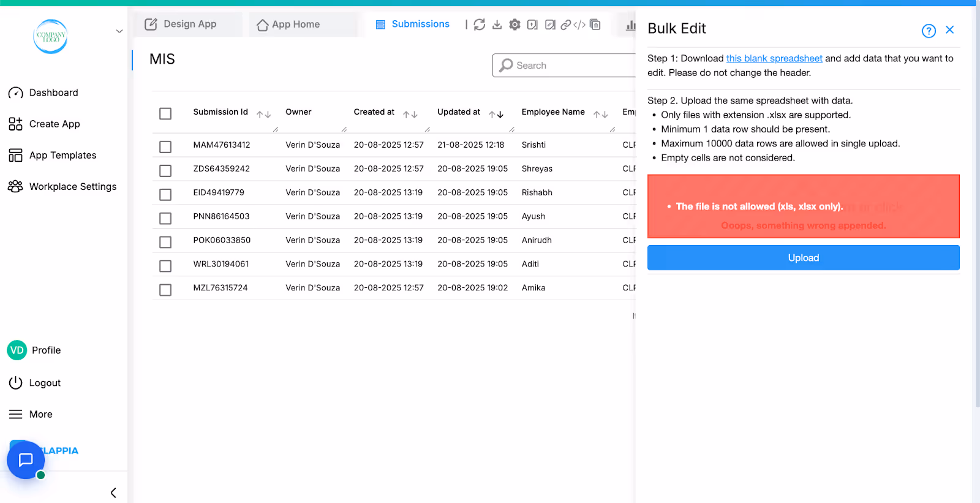The width and height of the screenshot is (980, 503).
Task: Click the bulk upload icon in the toolbar
Action: (x=532, y=25)
